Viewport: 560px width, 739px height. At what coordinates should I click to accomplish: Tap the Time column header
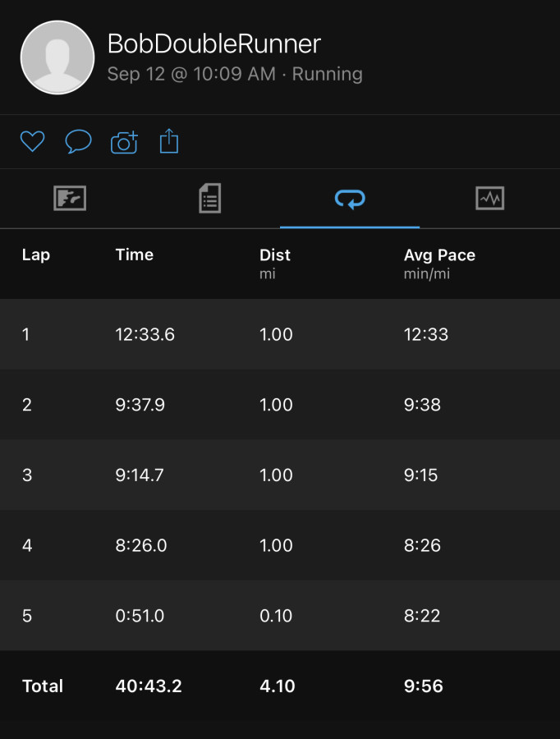(135, 255)
